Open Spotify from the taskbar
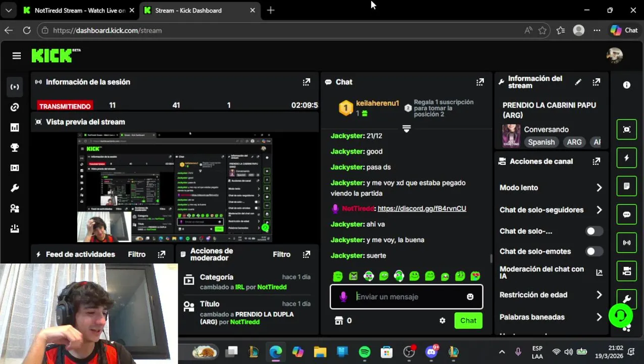This screenshot has height=364, width=644. tap(365, 352)
